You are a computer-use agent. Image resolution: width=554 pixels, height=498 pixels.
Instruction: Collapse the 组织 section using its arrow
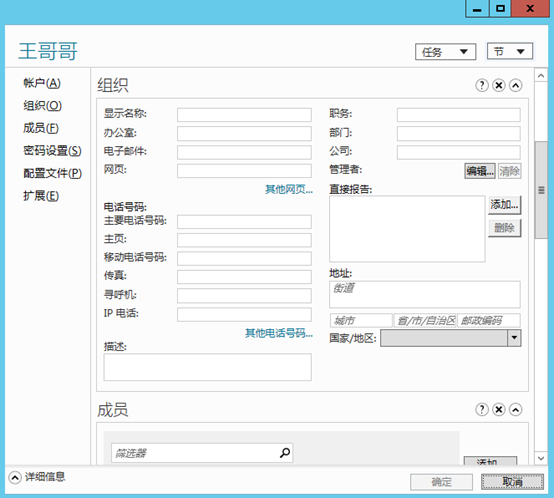coord(515,85)
